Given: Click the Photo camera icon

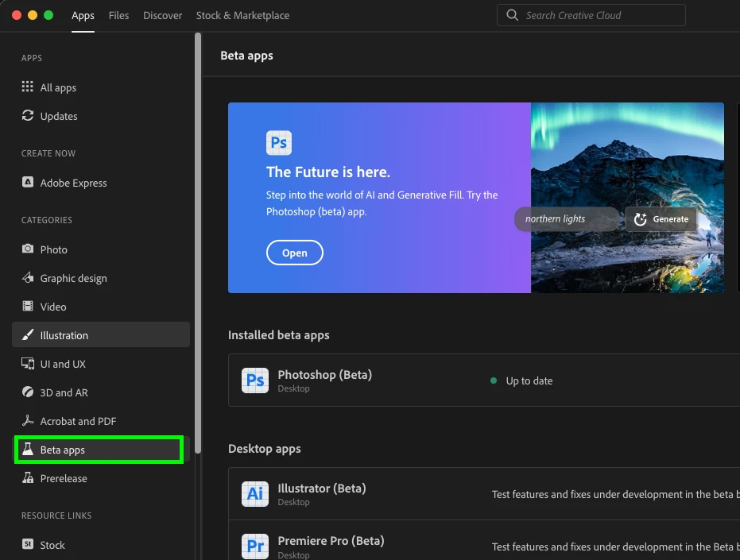Looking at the screenshot, I should 27,249.
